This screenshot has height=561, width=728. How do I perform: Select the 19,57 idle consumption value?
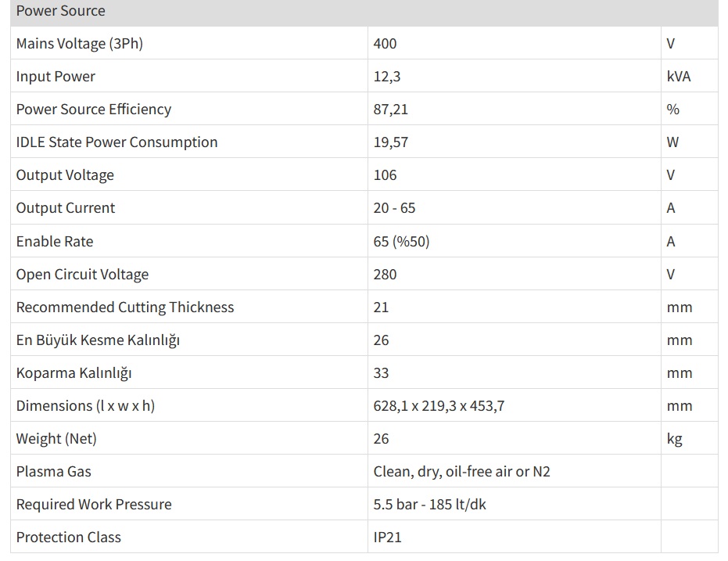391,142
